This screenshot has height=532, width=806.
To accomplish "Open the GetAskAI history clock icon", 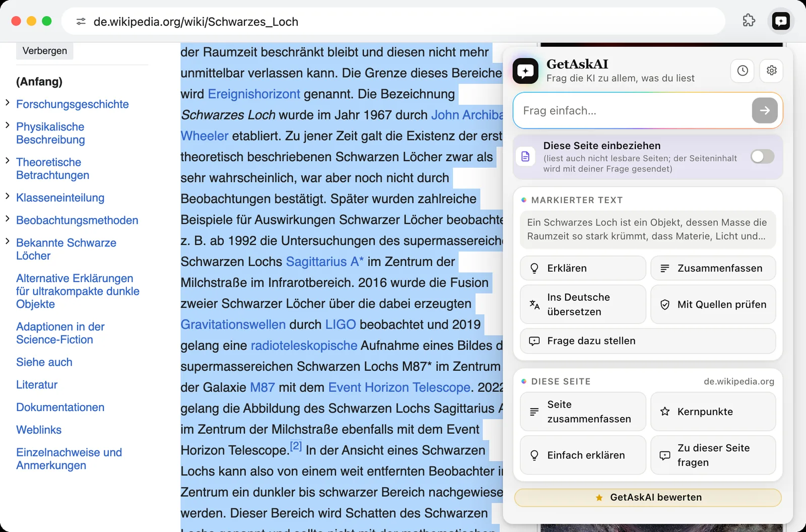I will (x=743, y=71).
